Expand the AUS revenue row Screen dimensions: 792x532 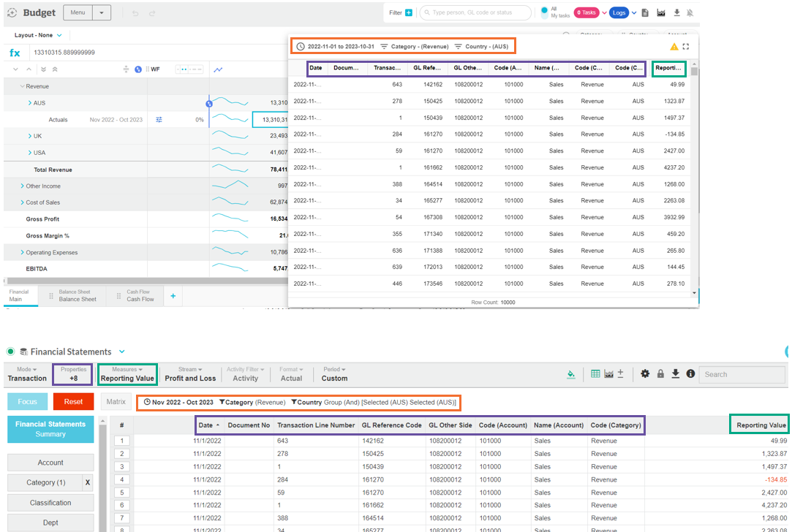(x=30, y=103)
